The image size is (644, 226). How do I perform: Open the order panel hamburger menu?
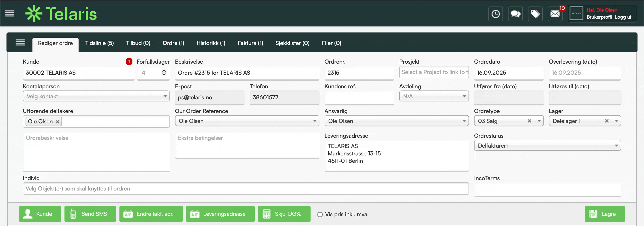tap(20, 42)
